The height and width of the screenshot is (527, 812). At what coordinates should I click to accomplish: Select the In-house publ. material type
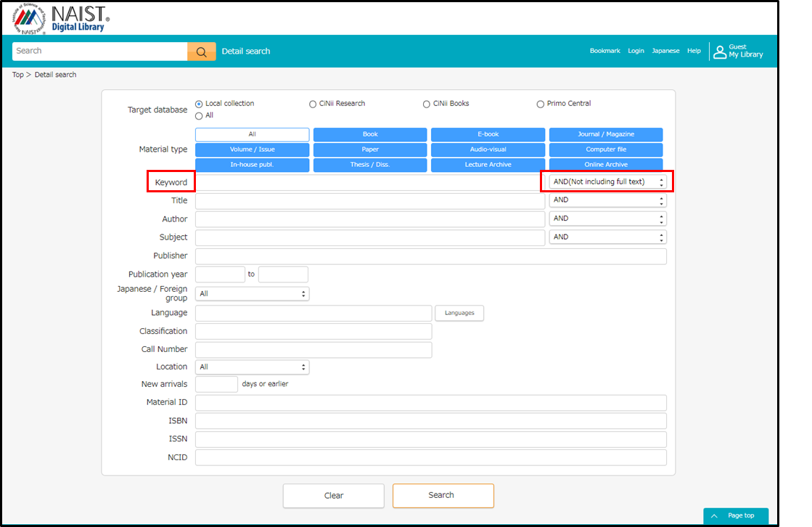pos(253,165)
